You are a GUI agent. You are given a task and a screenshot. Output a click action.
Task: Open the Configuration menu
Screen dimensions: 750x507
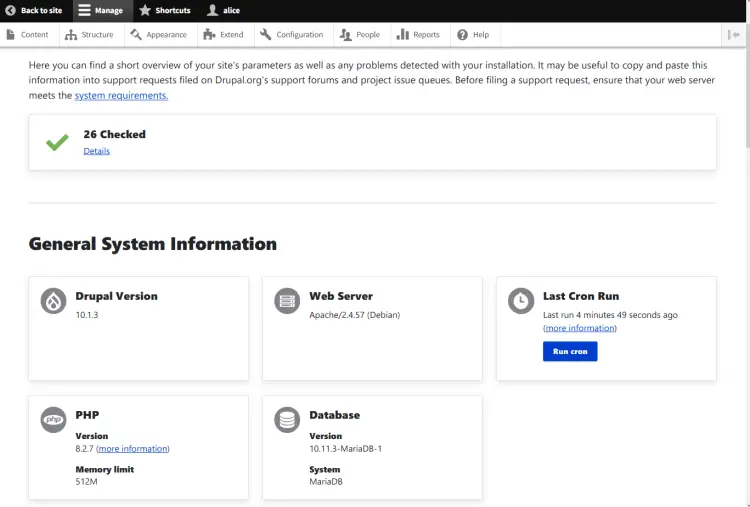tap(291, 34)
